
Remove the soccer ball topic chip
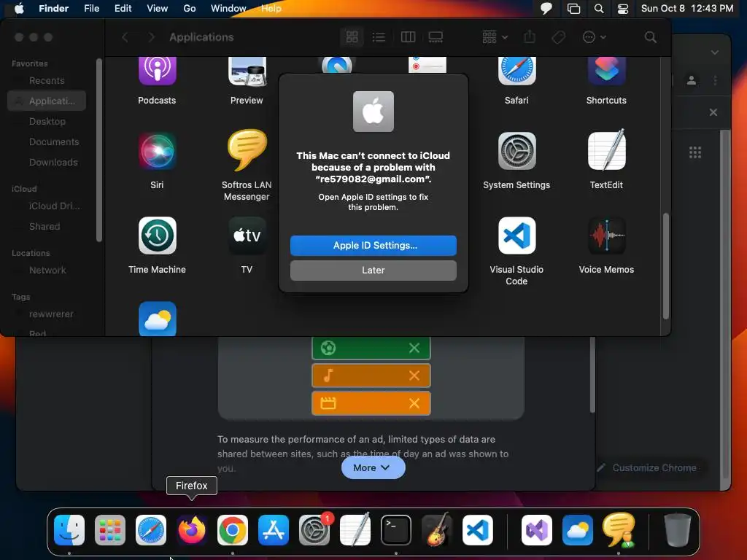point(414,348)
